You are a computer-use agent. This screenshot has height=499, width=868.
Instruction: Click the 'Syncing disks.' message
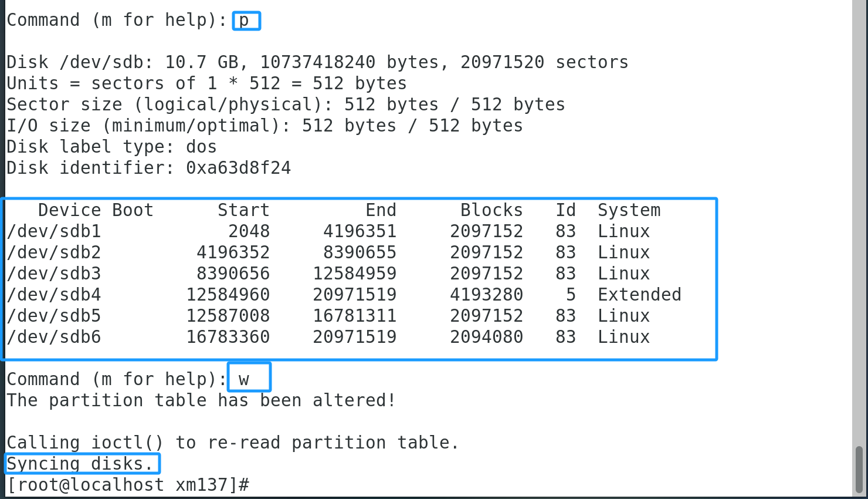[81, 464]
